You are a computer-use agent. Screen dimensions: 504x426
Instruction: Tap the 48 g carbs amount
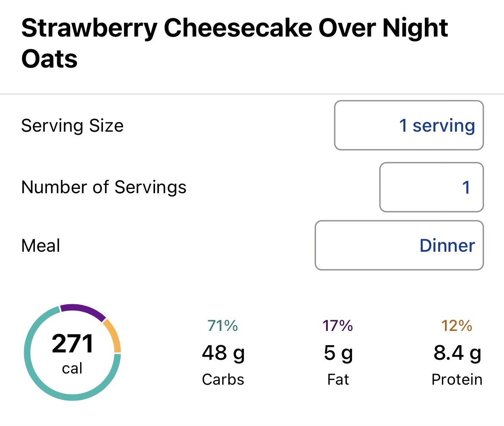[x=223, y=353]
